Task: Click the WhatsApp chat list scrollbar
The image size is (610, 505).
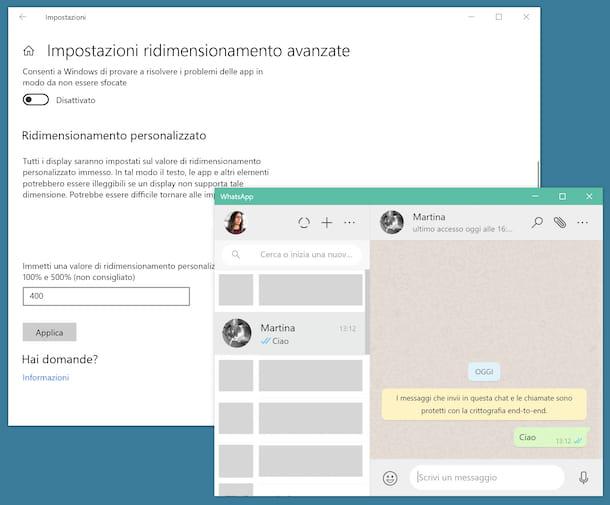Action: (x=367, y=311)
